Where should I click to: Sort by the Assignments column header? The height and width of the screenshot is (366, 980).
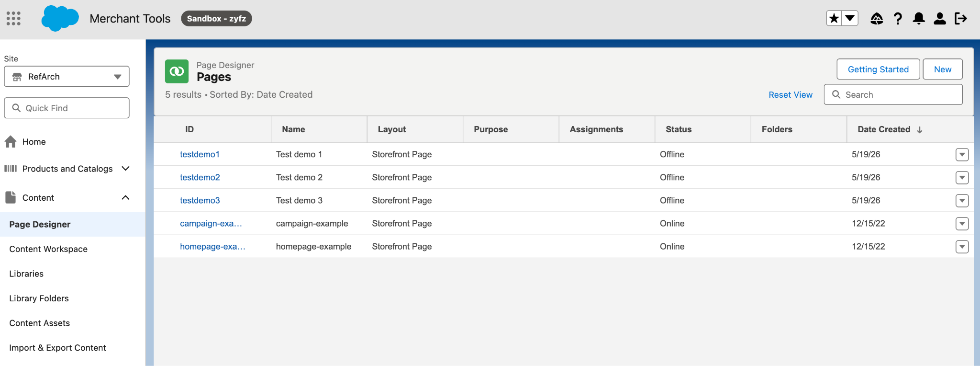click(596, 129)
